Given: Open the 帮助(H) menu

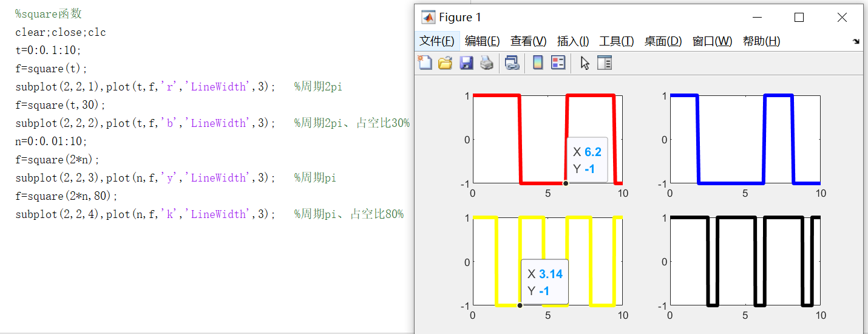Looking at the screenshot, I should click(761, 41).
